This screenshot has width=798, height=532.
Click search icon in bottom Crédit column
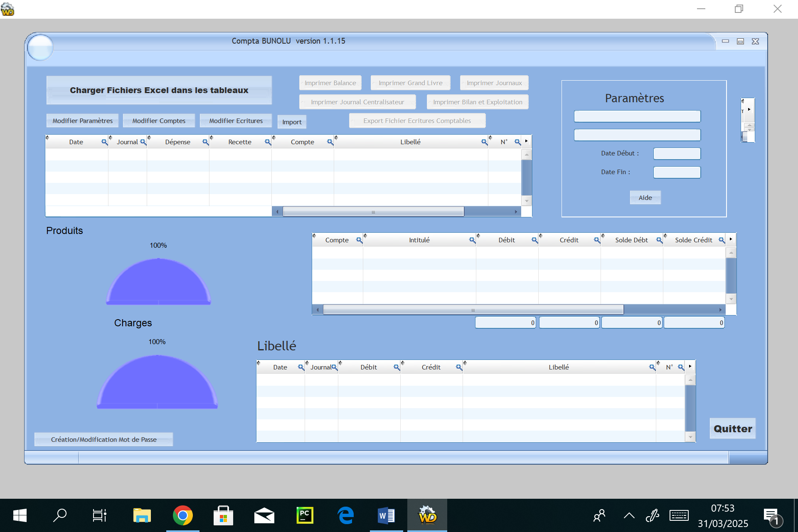point(459,367)
